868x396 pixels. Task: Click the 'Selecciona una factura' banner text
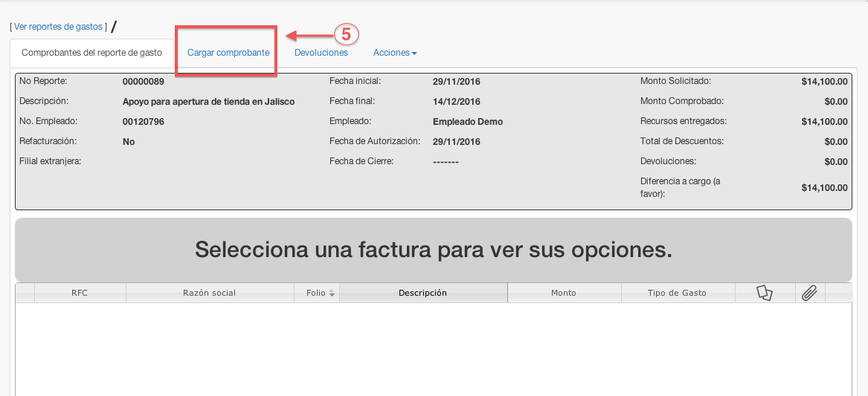434,250
